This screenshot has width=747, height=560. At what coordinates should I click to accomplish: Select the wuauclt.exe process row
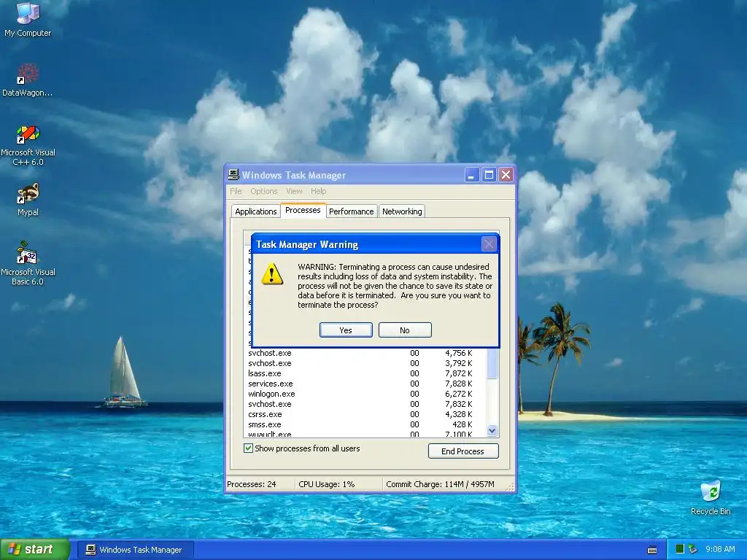point(366,433)
